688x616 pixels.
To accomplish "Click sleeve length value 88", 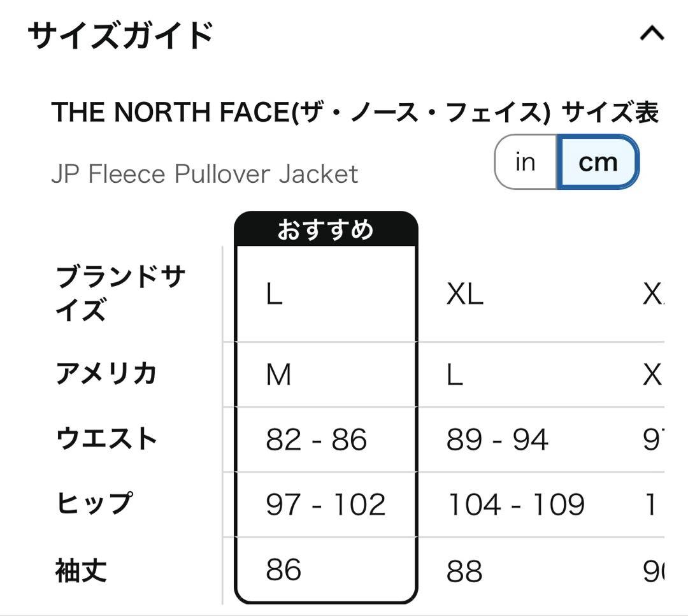I will pos(464,571).
